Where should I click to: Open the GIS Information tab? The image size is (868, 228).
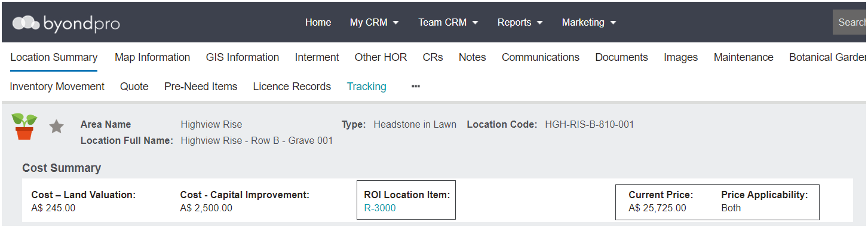click(x=243, y=57)
